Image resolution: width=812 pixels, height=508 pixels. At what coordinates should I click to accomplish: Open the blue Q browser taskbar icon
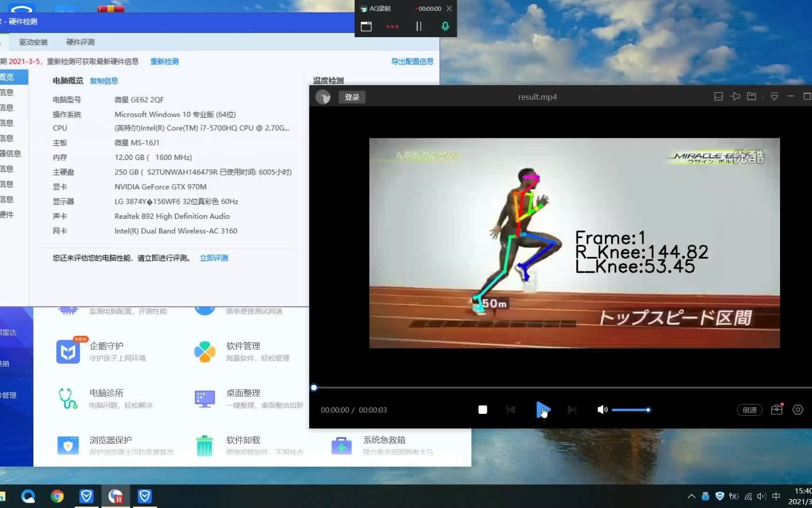(28, 496)
